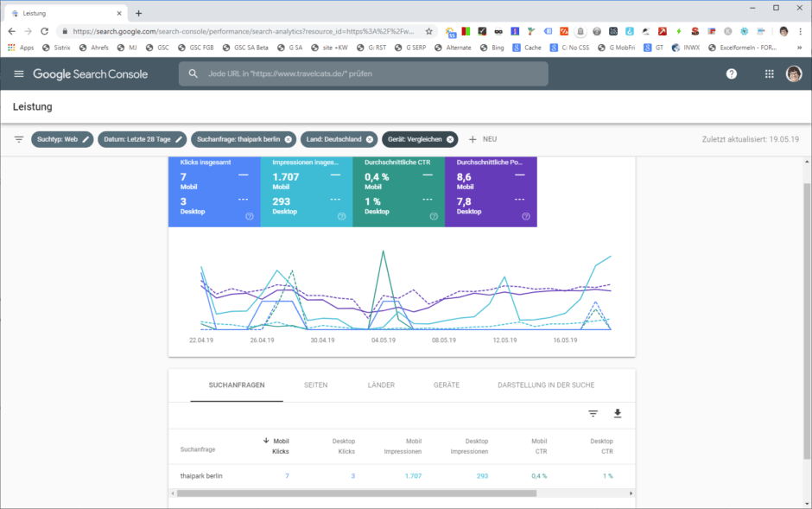Open the INWX bookmark

coord(686,48)
